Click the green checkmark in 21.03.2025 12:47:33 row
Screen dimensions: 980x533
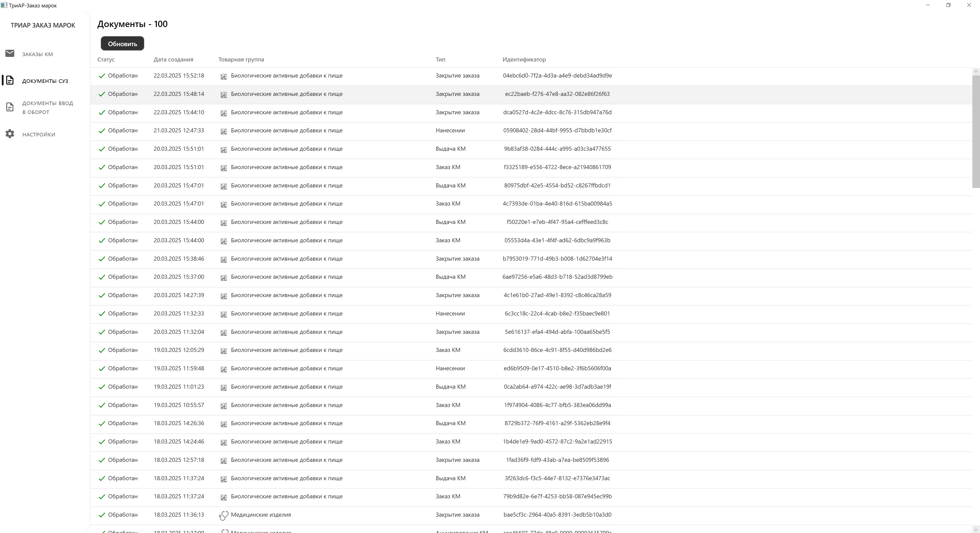(102, 131)
